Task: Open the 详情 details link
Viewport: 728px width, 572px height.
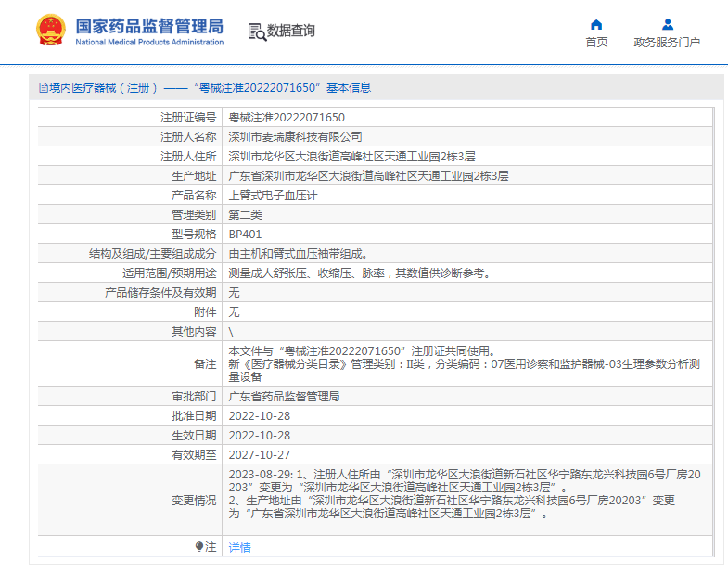Action: (239, 547)
